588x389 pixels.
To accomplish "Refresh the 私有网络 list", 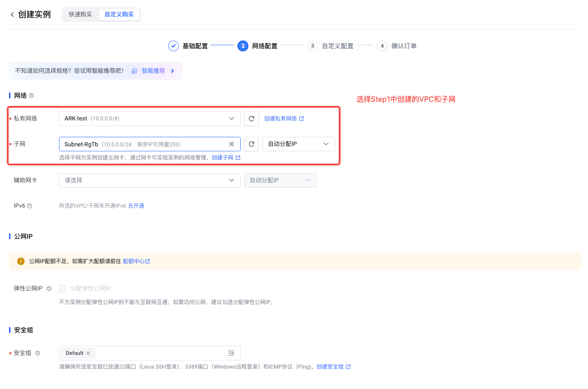I will (x=252, y=119).
